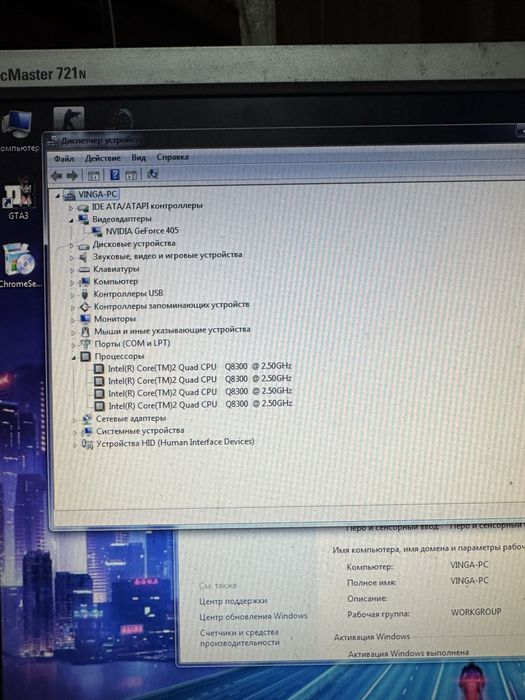Open Счетчики и средства производительности link
This screenshot has width=525, height=700.
[240, 638]
